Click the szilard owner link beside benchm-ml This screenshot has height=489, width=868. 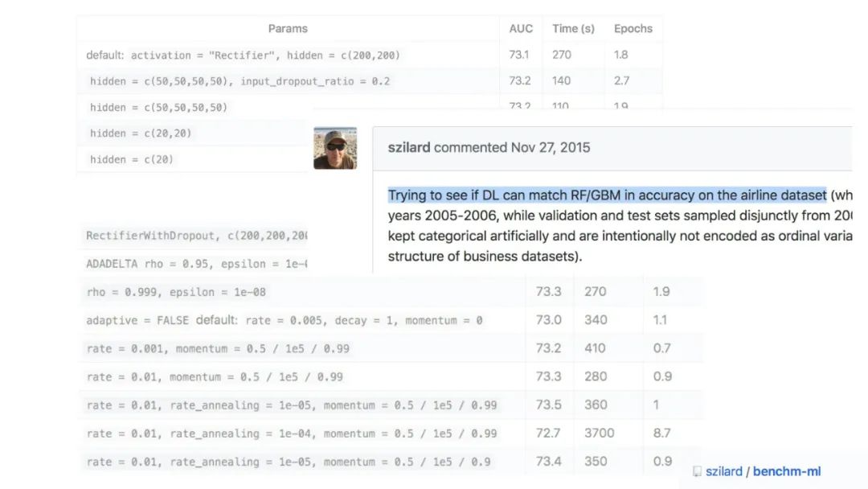(723, 471)
